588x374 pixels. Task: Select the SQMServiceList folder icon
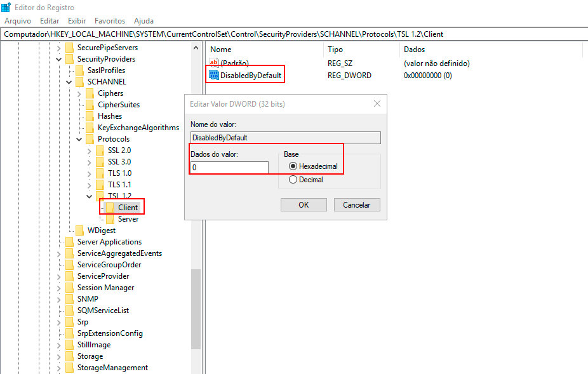(69, 311)
